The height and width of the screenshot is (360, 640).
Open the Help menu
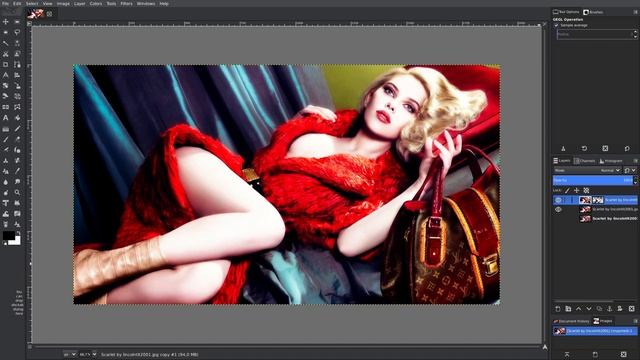(x=164, y=4)
